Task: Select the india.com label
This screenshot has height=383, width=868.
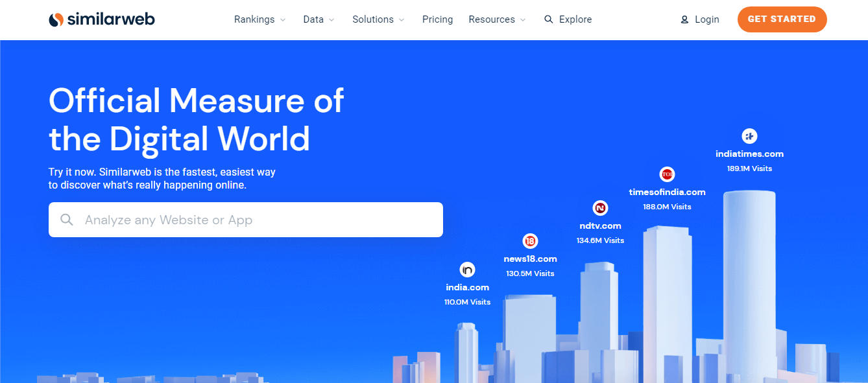Action: coord(467,287)
